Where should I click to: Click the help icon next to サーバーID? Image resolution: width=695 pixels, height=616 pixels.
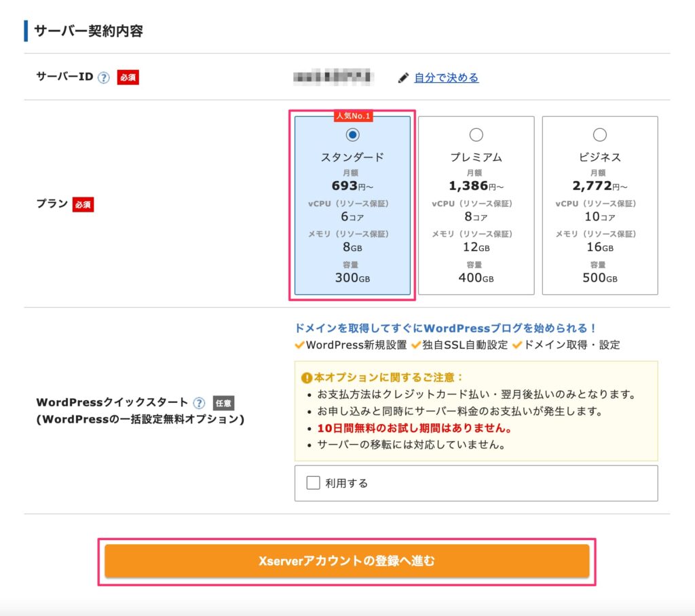104,77
